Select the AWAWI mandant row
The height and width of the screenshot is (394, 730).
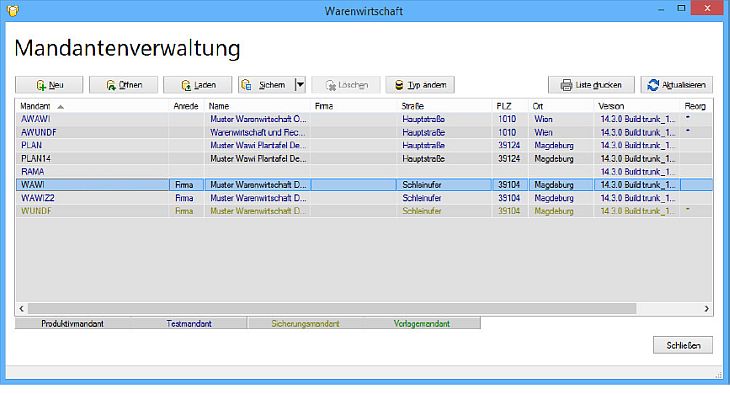point(364,119)
